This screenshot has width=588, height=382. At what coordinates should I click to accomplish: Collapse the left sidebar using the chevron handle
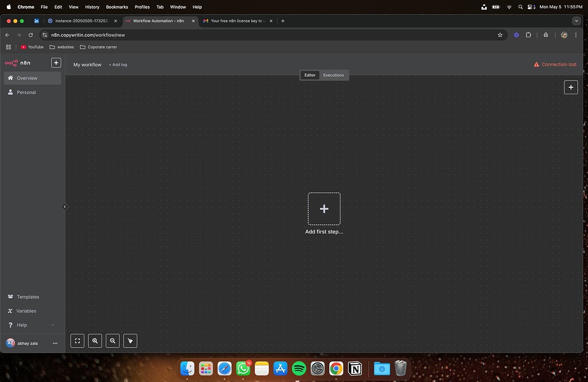pyautogui.click(x=65, y=206)
